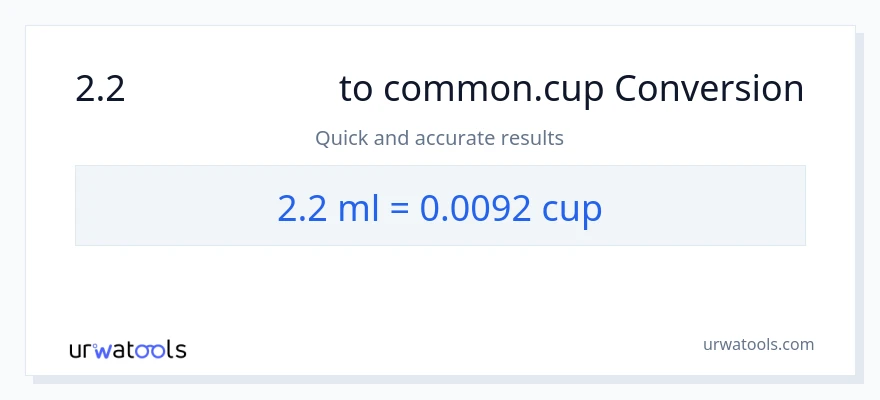Click the blue "w" in the logo
880x400 pixels.
point(107,350)
